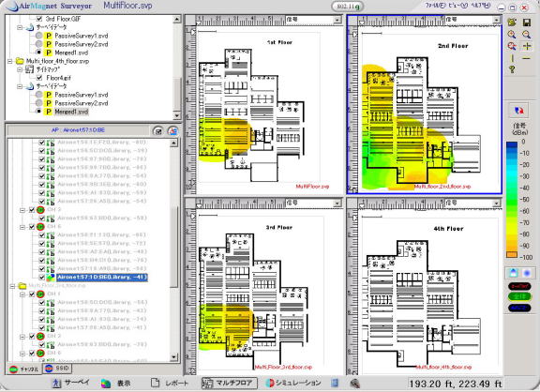Click the Survey walking-person toolbar button
The image size is (540, 392).
click(71, 383)
